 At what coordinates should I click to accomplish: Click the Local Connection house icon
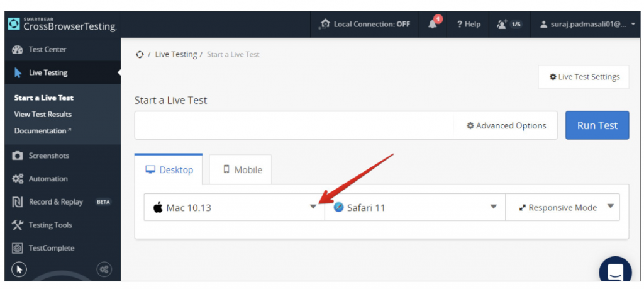[x=325, y=25]
